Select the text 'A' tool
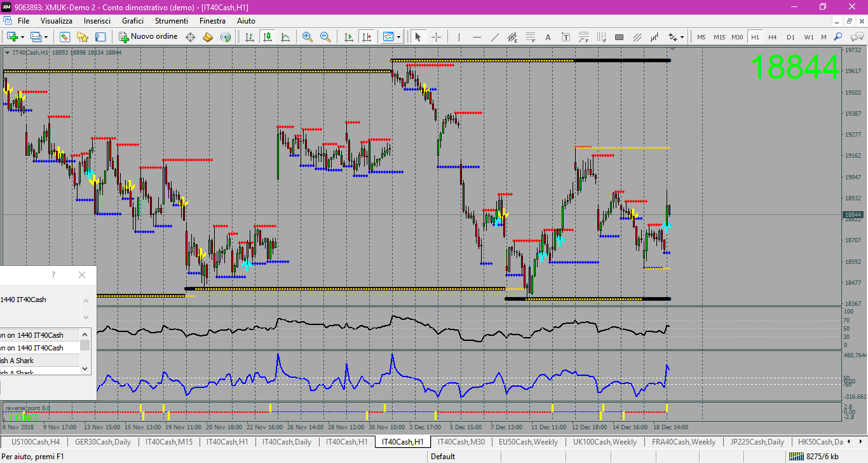This screenshot has width=868, height=463. click(x=548, y=37)
